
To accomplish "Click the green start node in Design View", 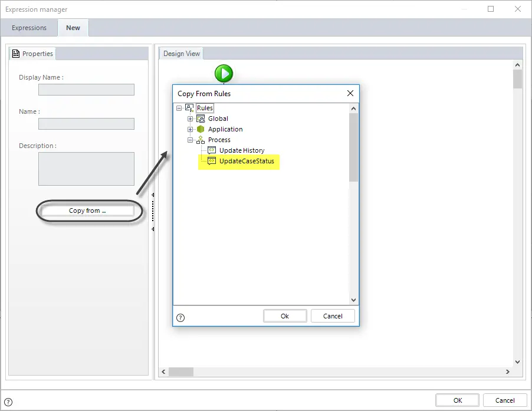I will click(224, 73).
